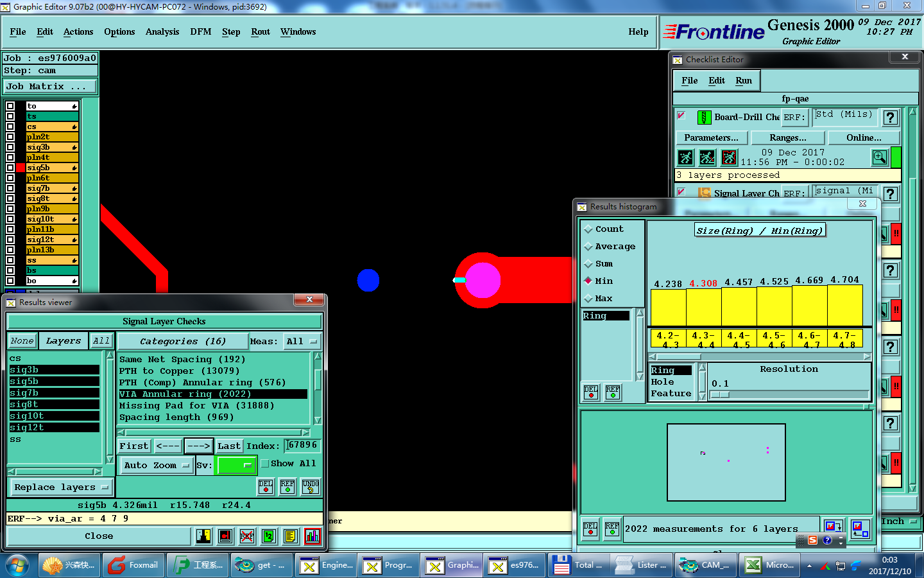Screen dimensions: 924x578
Task: Select layer pln9b in the layer list
Action: coord(52,209)
